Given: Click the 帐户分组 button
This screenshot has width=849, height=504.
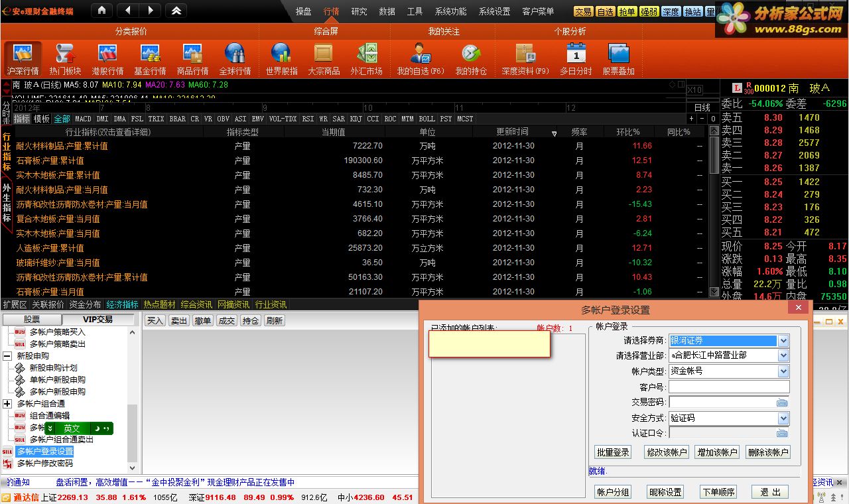Looking at the screenshot, I should point(613,492).
